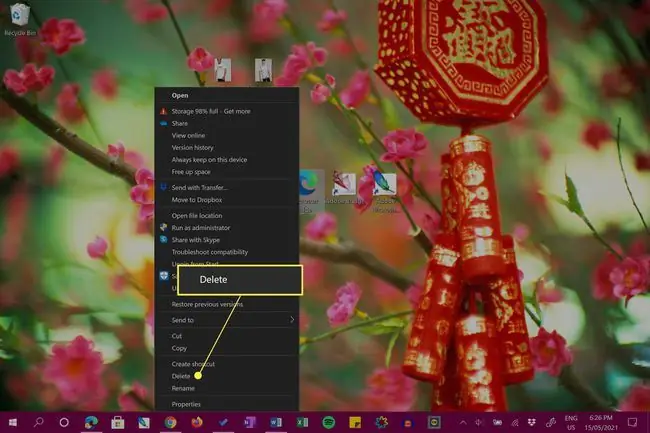This screenshot has width=650, height=433.
Task: Launch Google Chrome from the taskbar
Action: click(x=170, y=422)
